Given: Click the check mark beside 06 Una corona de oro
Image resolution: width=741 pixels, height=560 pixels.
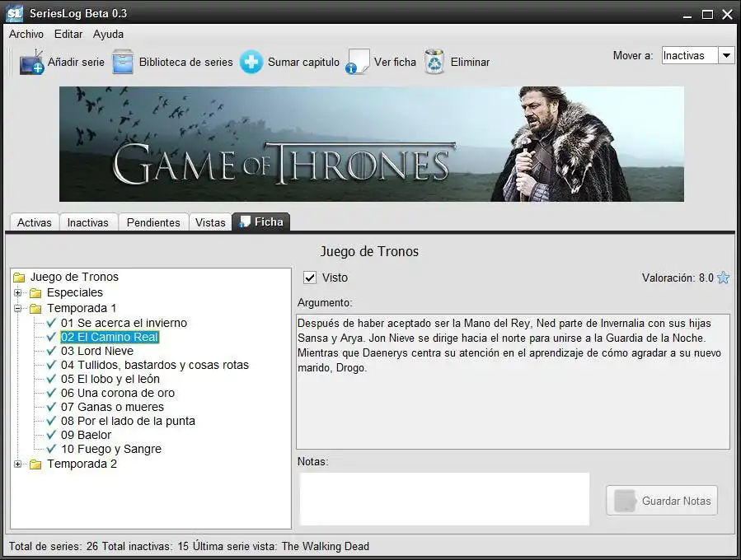Looking at the screenshot, I should (51, 393).
